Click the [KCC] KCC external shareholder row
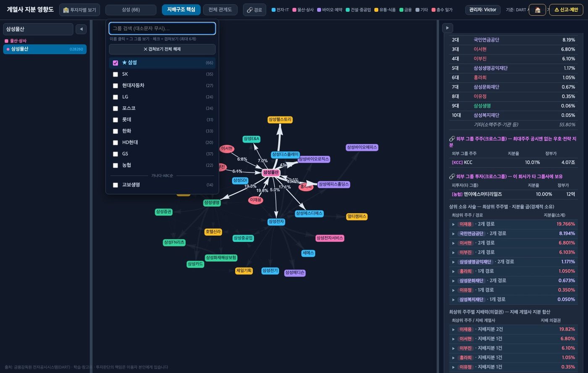The width and height of the screenshot is (588, 373). (x=513, y=162)
